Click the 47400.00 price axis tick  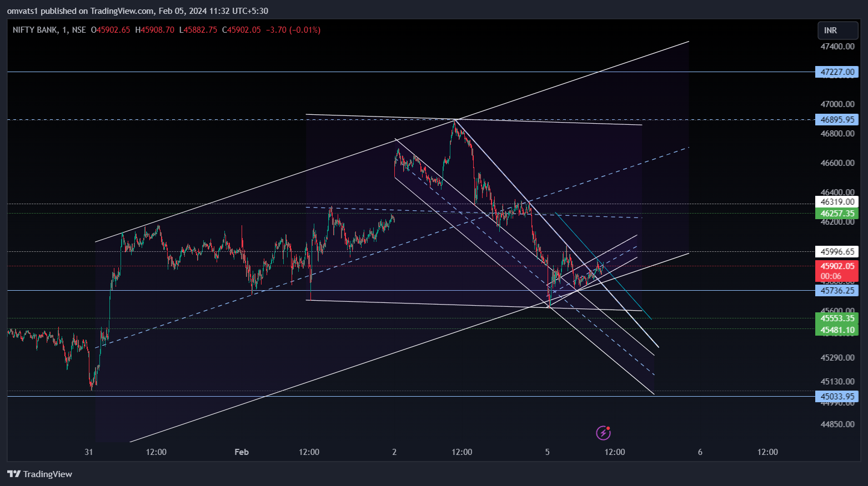[837, 46]
